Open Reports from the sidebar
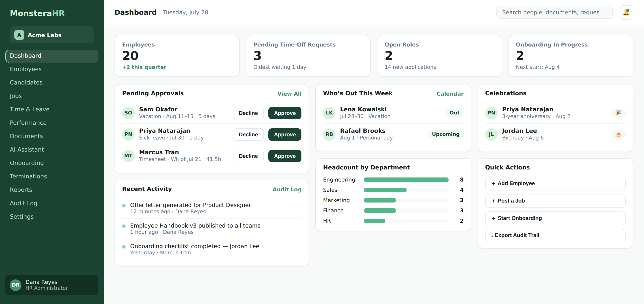 (x=52, y=190)
